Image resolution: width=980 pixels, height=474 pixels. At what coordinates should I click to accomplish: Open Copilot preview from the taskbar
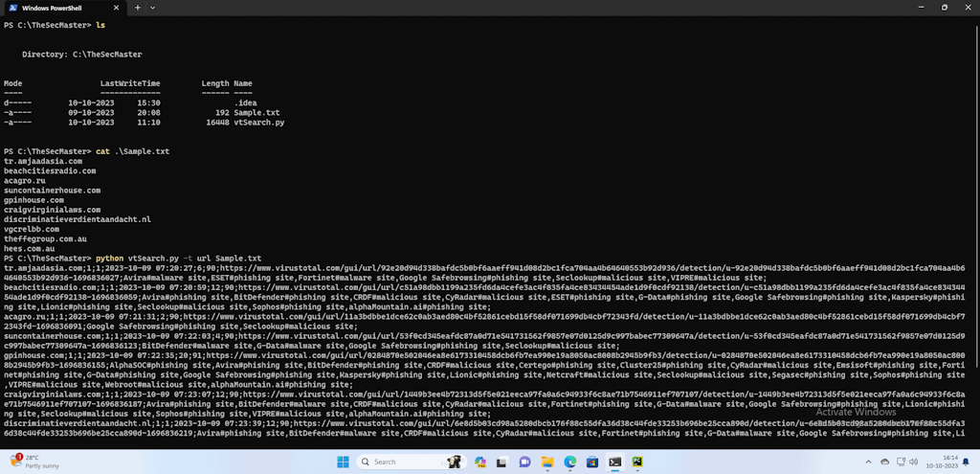(x=480, y=462)
